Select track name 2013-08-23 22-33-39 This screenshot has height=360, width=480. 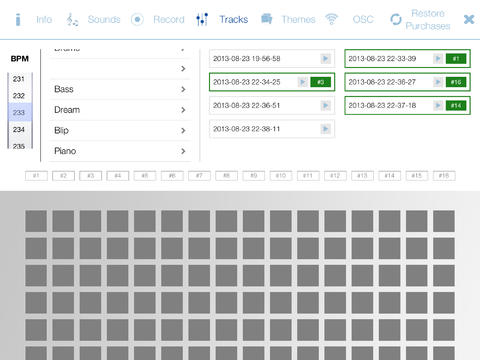pyautogui.click(x=382, y=59)
